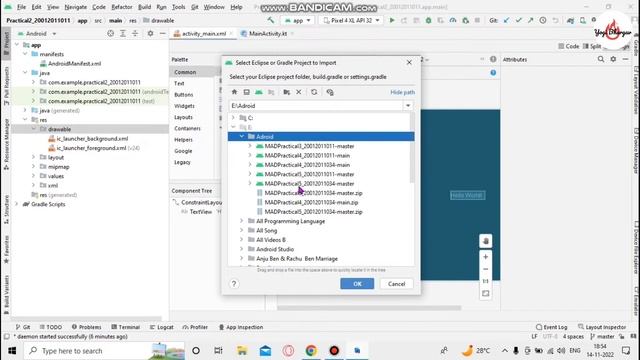The image size is (640, 360).
Task: Jump to project directory Android icon in dialog
Action: [x=259, y=92]
